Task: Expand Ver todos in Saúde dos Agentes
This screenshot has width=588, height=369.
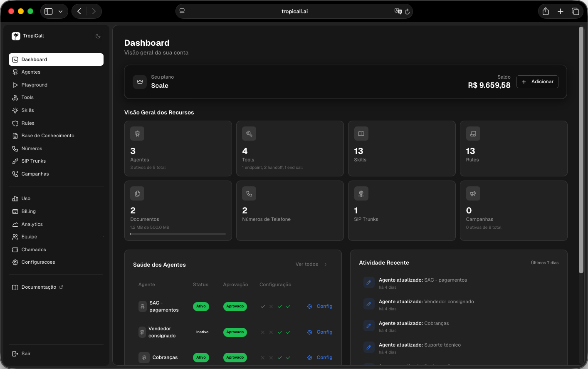Action: pyautogui.click(x=311, y=264)
